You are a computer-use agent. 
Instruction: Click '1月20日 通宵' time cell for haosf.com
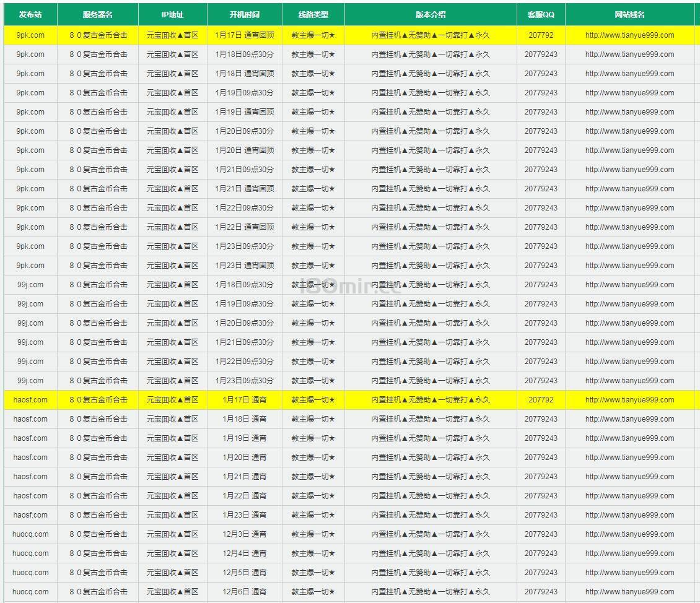click(x=245, y=457)
